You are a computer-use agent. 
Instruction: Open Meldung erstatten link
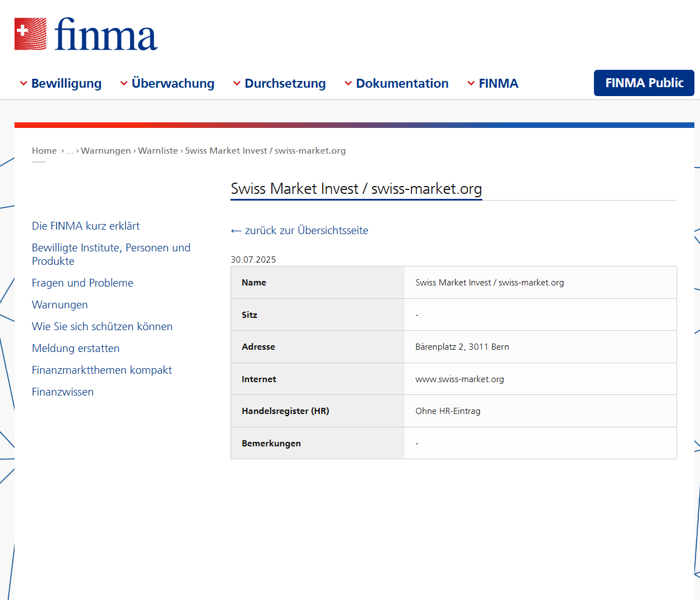tap(76, 348)
